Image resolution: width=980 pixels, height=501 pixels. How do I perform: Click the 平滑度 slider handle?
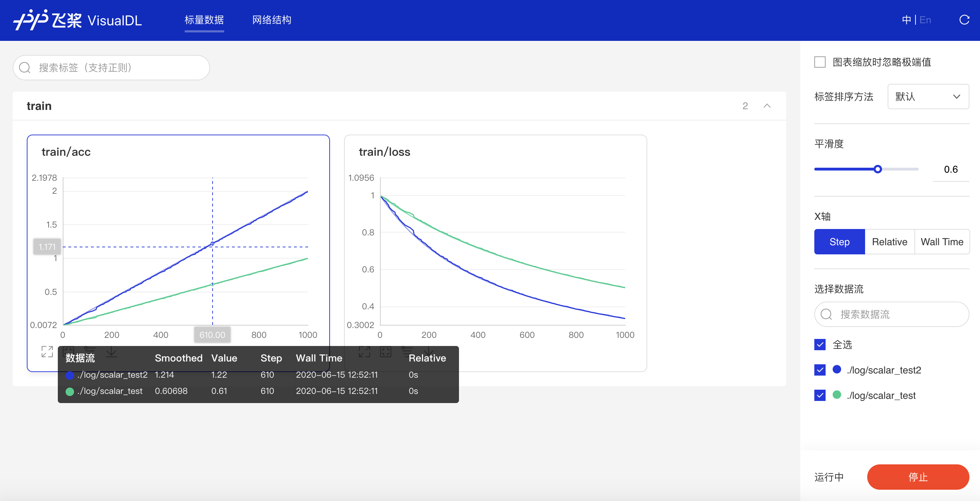pos(878,169)
